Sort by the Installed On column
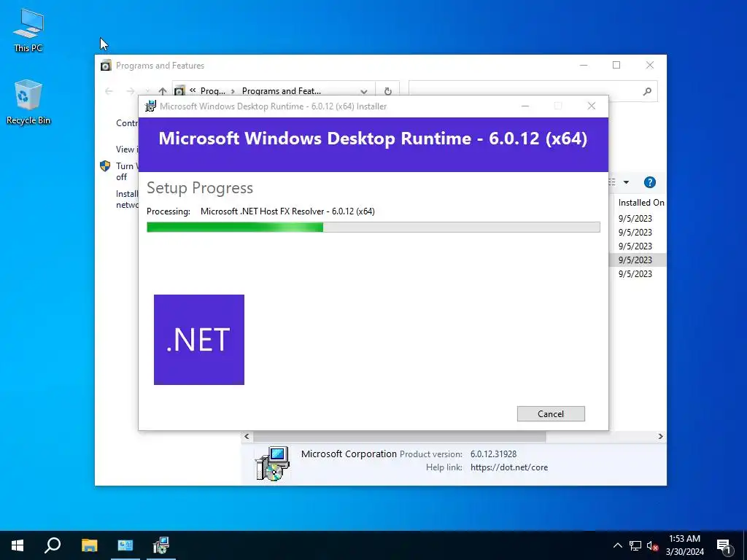This screenshot has height=560, width=747. tap(640, 203)
